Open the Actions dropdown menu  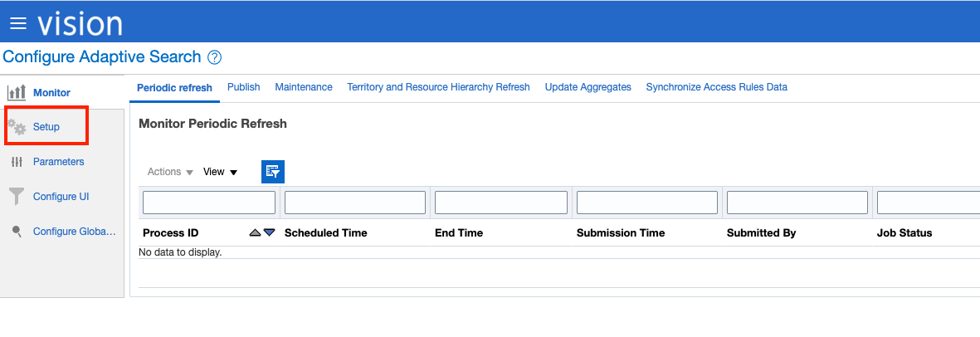coord(170,172)
